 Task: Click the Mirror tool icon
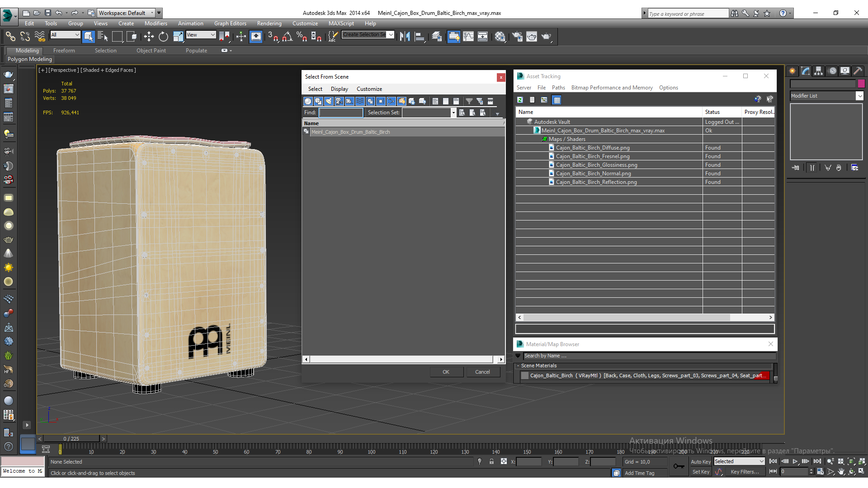(405, 37)
